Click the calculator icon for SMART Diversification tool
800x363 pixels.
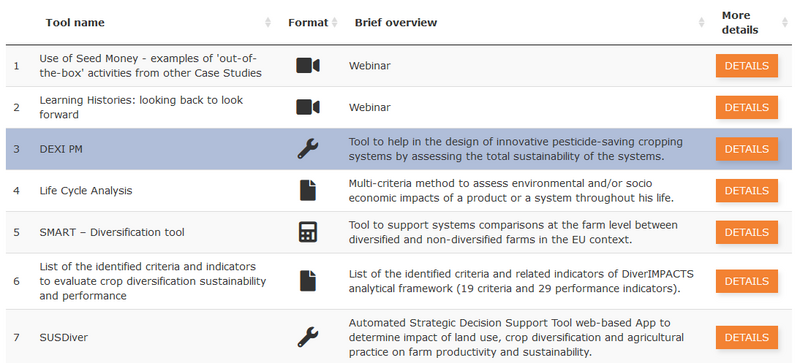click(x=308, y=232)
